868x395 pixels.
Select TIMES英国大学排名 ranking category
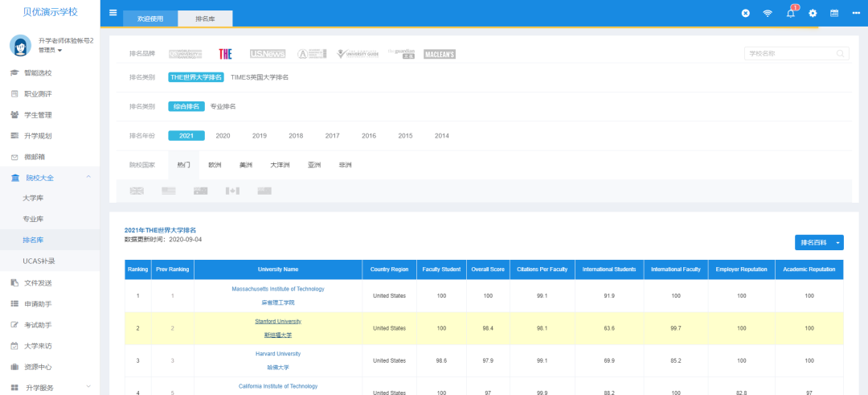(260, 77)
